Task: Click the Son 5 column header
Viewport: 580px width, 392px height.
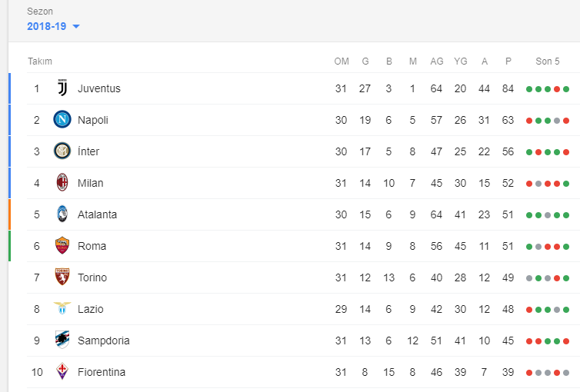Action: pos(548,61)
